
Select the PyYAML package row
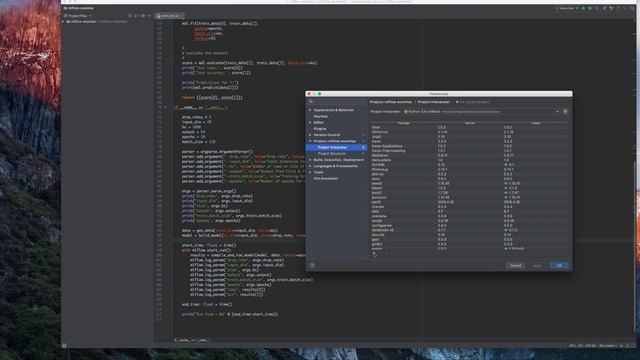coord(469,165)
